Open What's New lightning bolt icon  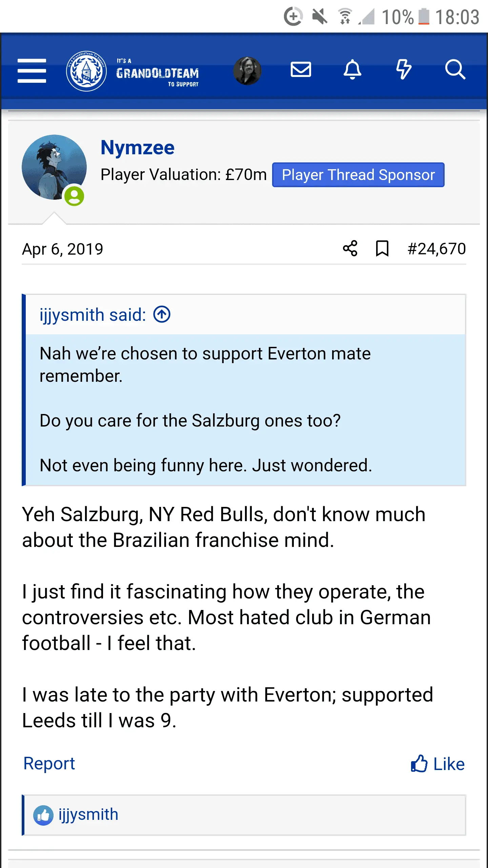point(404,70)
